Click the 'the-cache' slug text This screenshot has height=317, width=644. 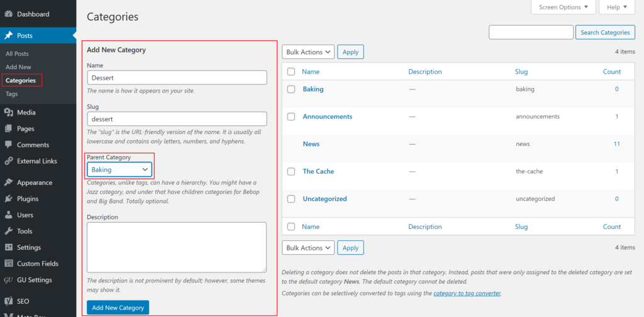click(530, 172)
